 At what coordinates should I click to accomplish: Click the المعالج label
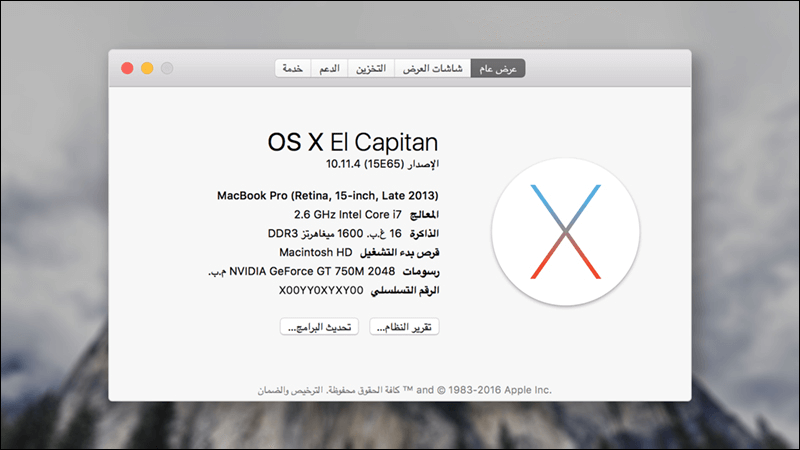pyautogui.click(x=424, y=214)
